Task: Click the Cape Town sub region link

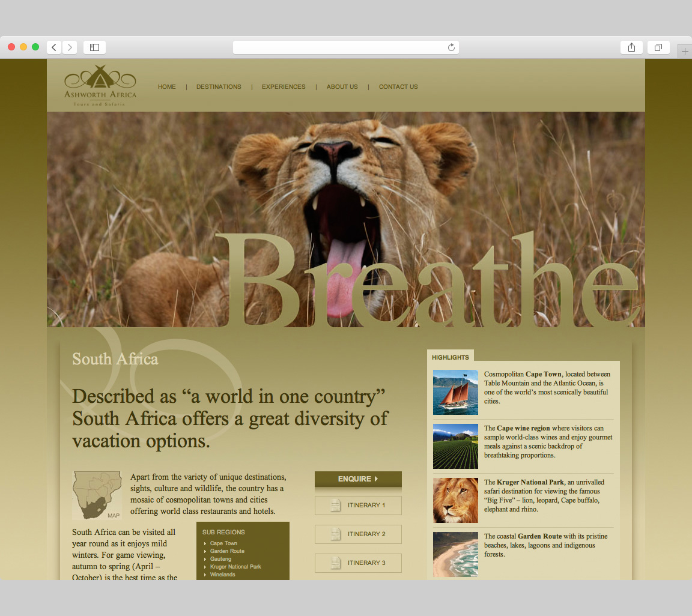Action: tap(223, 543)
